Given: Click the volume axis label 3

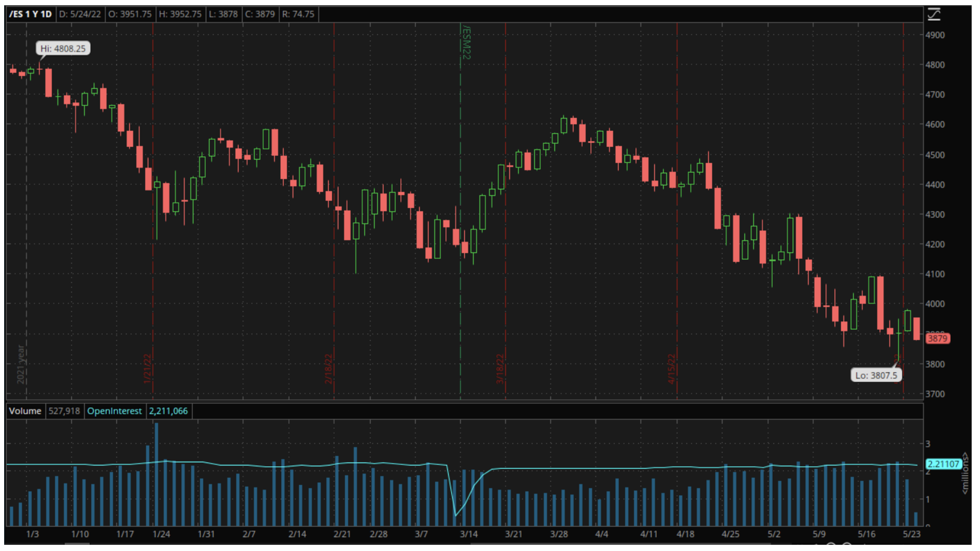Looking at the screenshot, I should [x=928, y=444].
